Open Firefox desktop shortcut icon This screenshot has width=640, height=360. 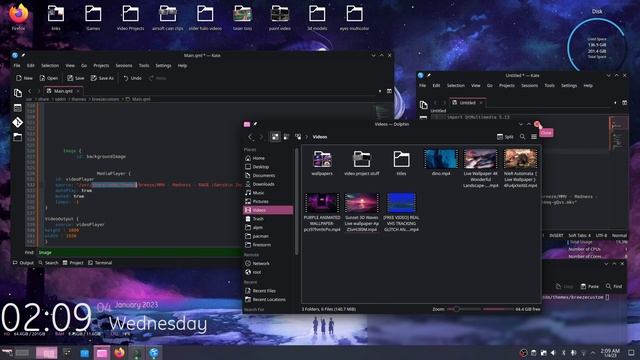(x=18, y=17)
